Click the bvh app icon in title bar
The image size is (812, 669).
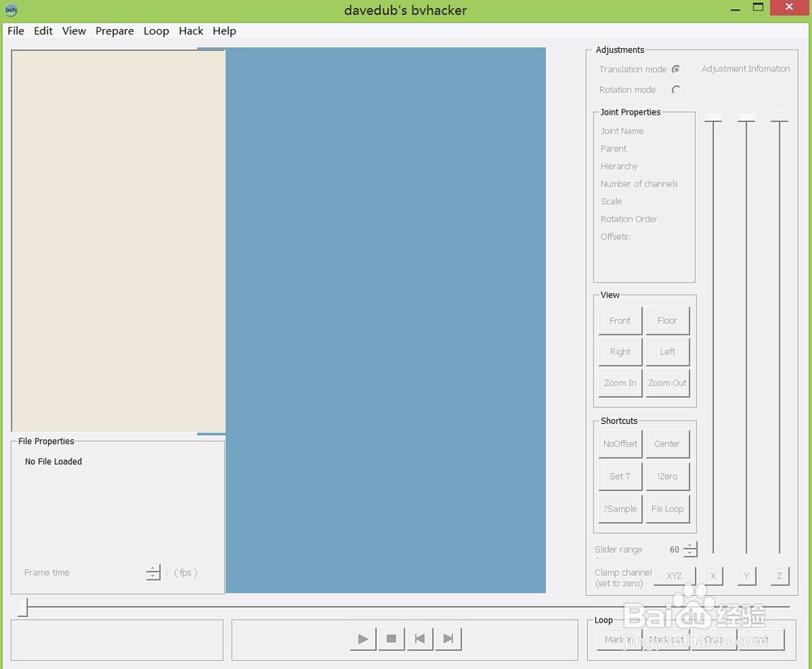[x=11, y=10]
